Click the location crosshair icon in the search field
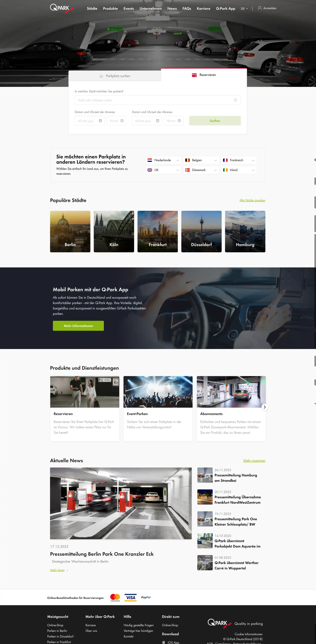Screen dimensions: 316x644 click(x=235, y=100)
